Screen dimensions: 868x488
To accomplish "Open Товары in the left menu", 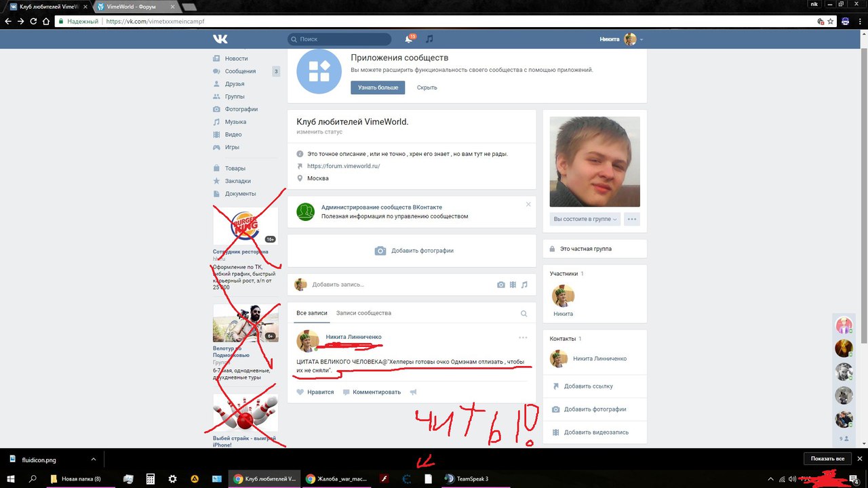I will (x=235, y=168).
